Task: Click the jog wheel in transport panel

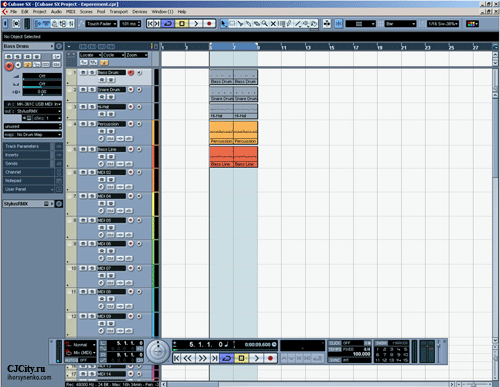Action: pyautogui.click(x=158, y=351)
